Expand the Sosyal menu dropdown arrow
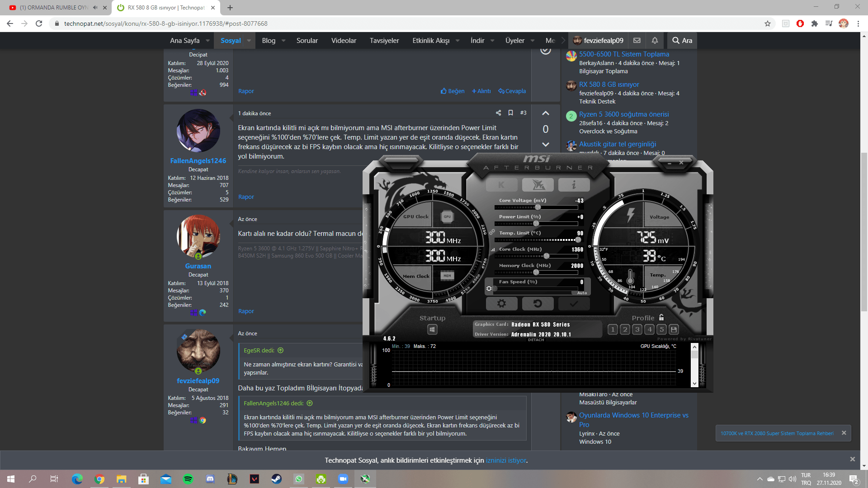 249,41
